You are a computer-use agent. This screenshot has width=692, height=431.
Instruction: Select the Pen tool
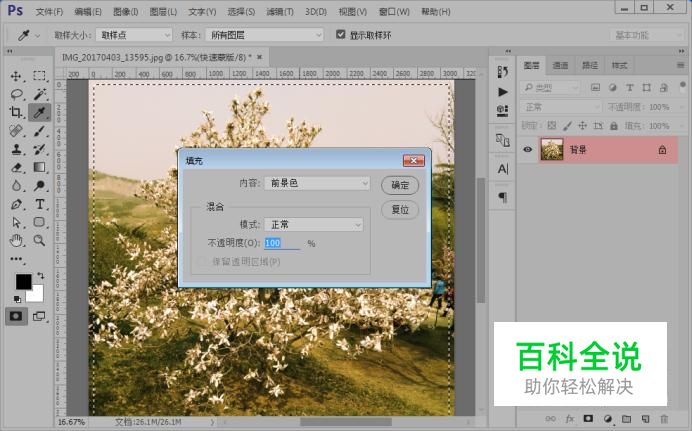[16, 204]
